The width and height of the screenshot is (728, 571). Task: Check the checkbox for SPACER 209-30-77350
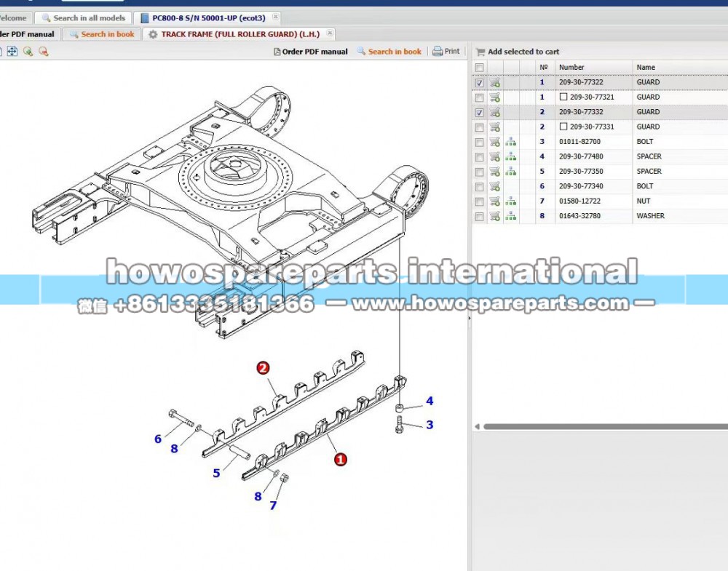480,172
